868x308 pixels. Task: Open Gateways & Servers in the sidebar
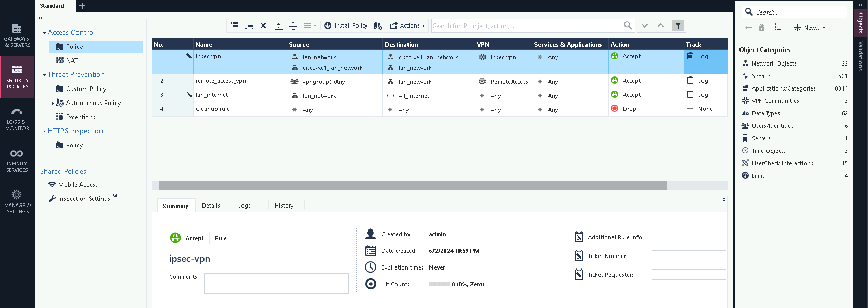(17, 35)
